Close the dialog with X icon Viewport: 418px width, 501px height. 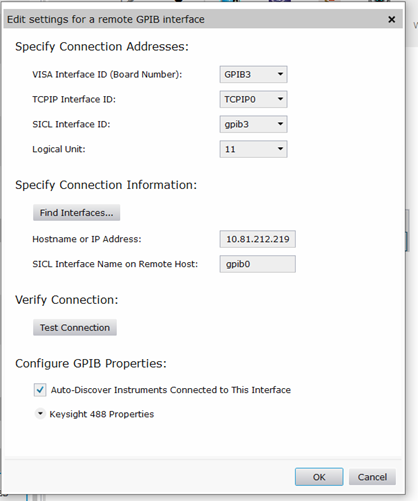click(392, 20)
